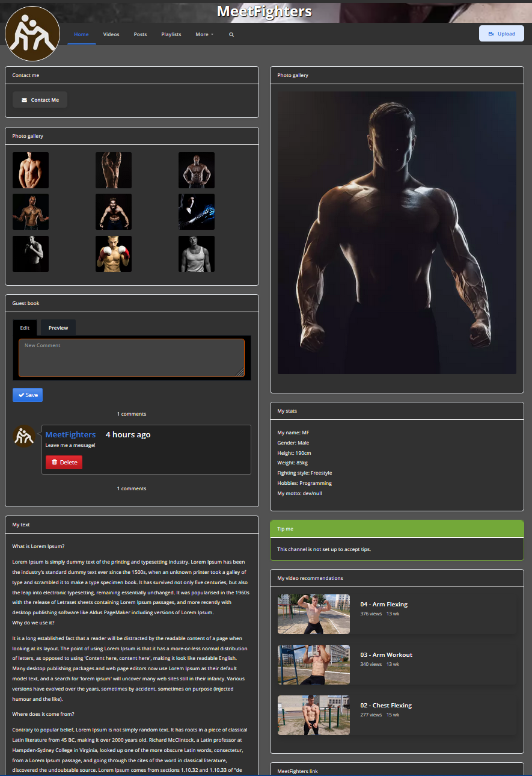
Task: Expand the More dropdown menu
Action: coord(204,34)
